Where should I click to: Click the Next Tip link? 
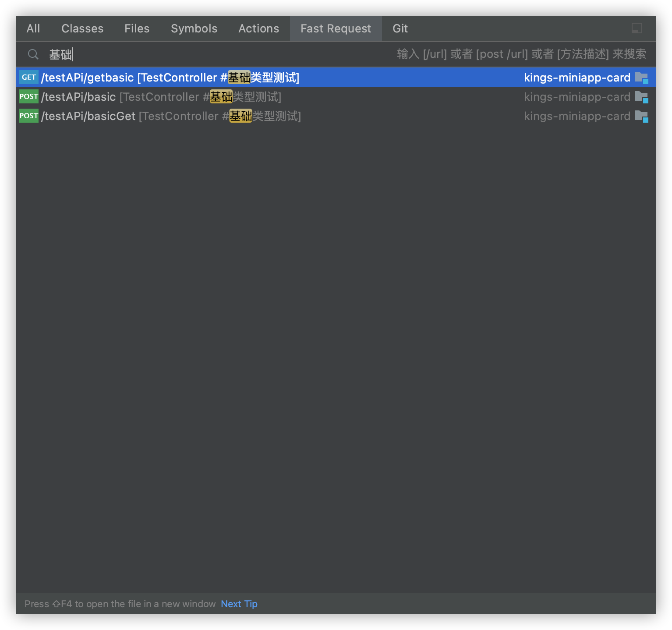(x=239, y=604)
